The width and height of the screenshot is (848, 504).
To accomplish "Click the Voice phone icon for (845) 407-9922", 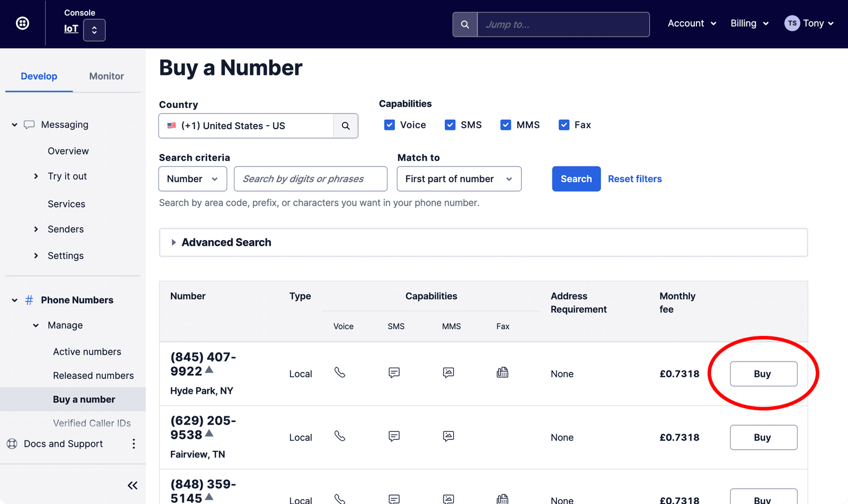I will (x=340, y=373).
